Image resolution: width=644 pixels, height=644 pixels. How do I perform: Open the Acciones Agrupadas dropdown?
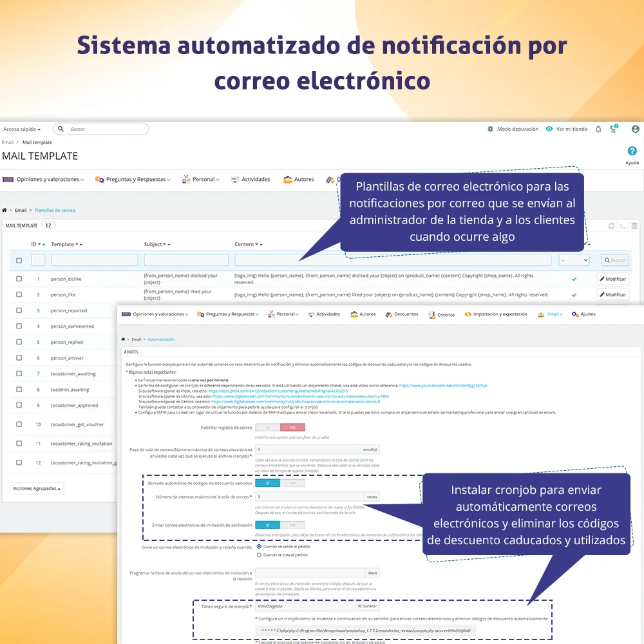(36, 488)
